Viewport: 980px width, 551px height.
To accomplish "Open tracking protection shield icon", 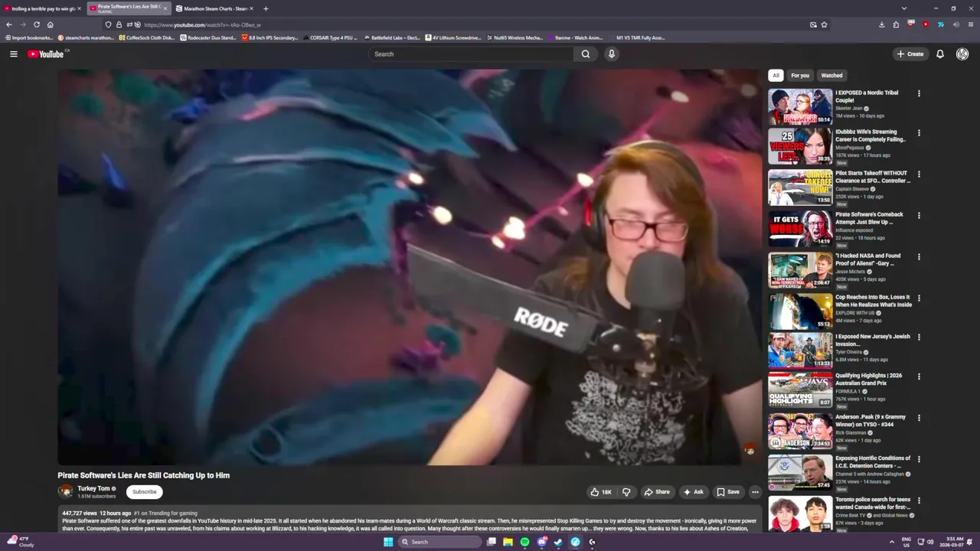I will [108, 24].
